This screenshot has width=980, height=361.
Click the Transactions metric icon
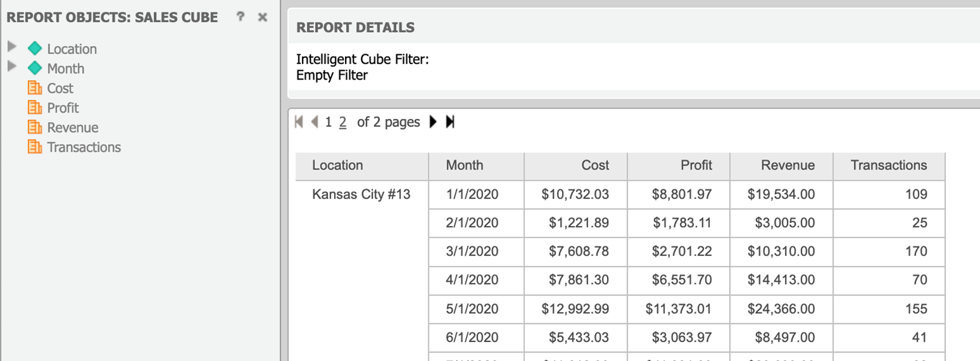35,146
